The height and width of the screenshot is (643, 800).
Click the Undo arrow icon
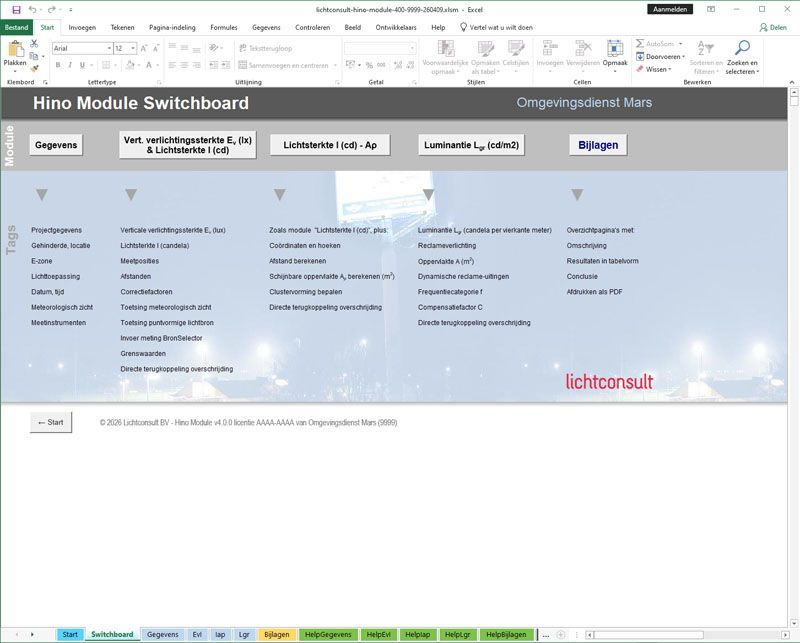tap(33, 10)
